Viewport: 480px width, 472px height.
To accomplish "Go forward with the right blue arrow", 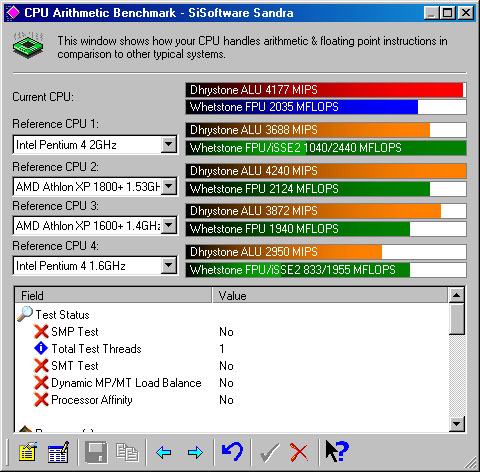I will tap(195, 452).
